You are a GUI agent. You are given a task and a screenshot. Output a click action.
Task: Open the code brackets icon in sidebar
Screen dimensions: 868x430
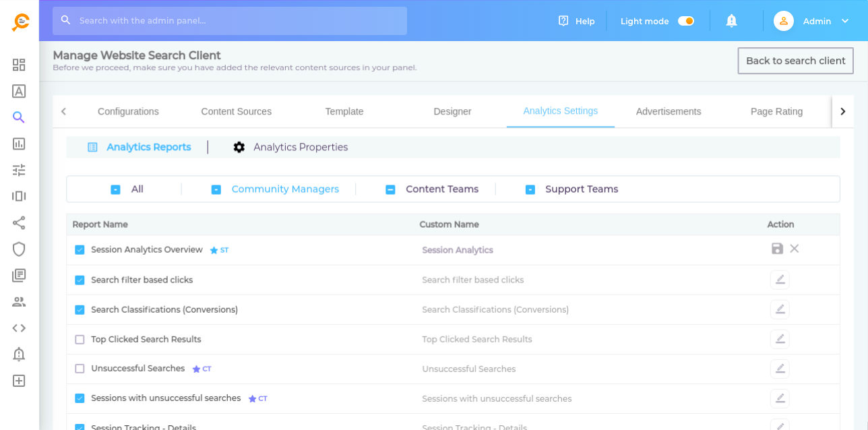pos(19,328)
